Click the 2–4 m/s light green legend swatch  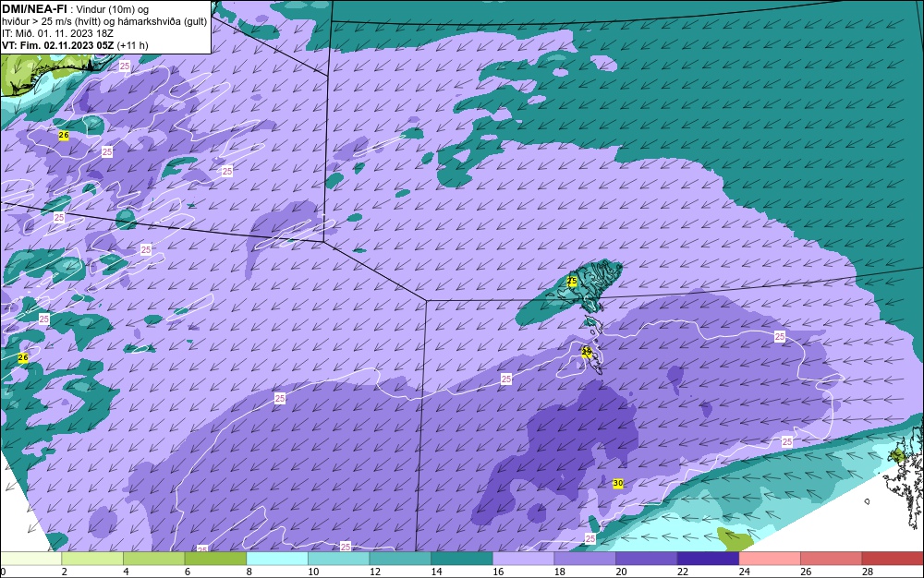pyautogui.click(x=92, y=559)
